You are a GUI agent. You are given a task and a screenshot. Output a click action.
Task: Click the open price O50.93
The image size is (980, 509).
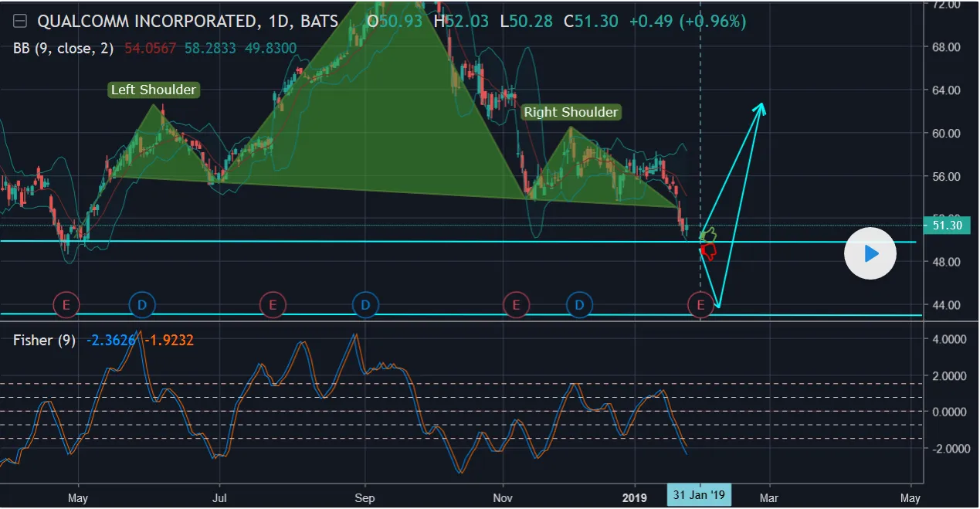coord(395,22)
